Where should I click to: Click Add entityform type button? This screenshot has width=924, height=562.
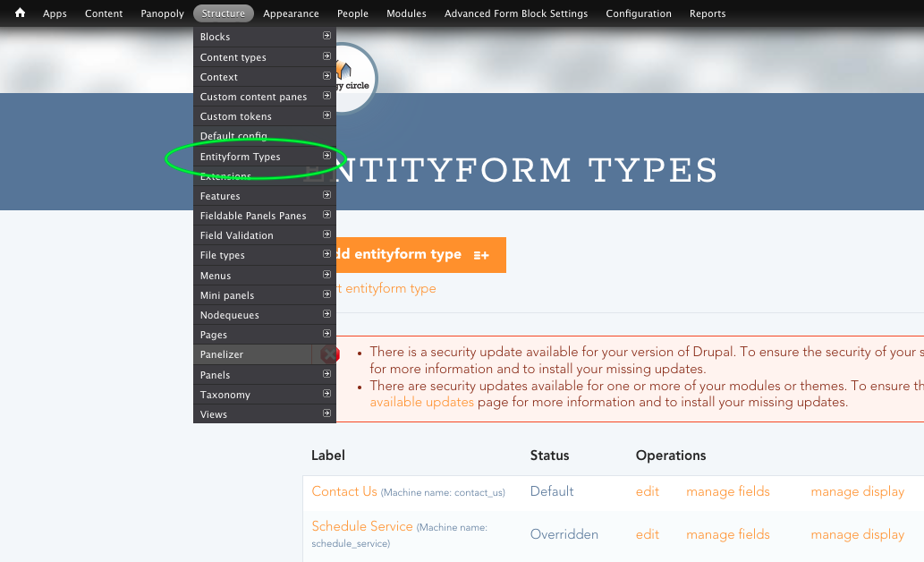(x=420, y=255)
